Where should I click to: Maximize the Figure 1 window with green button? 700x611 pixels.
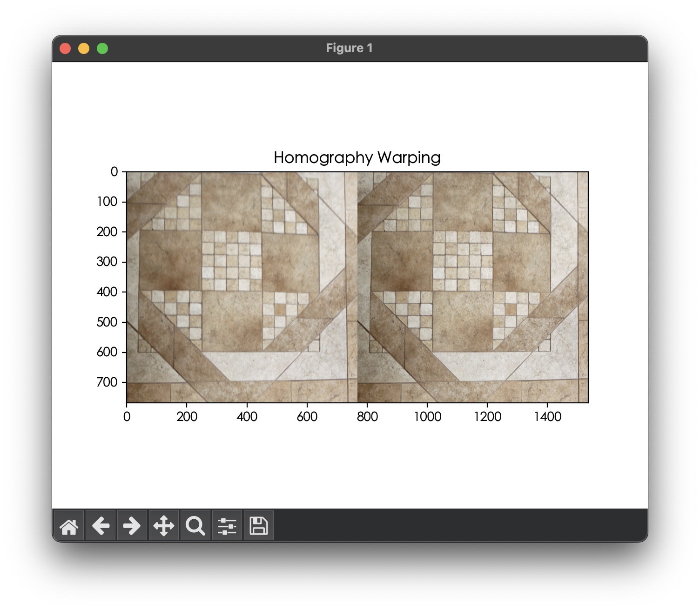click(102, 48)
